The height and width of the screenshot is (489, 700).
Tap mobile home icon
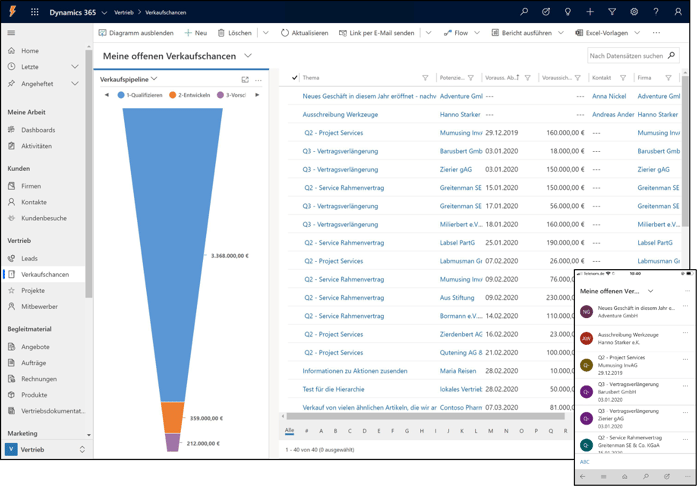click(625, 476)
